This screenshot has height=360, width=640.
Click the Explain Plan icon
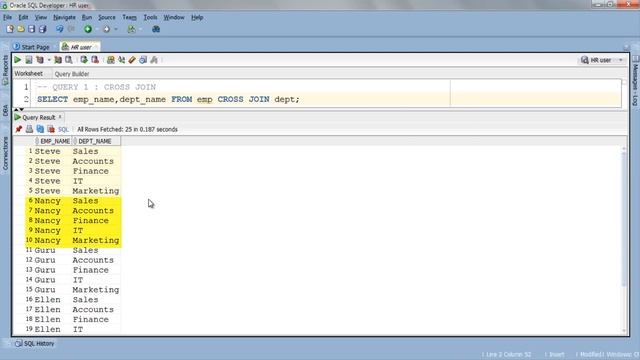[x=40, y=60]
